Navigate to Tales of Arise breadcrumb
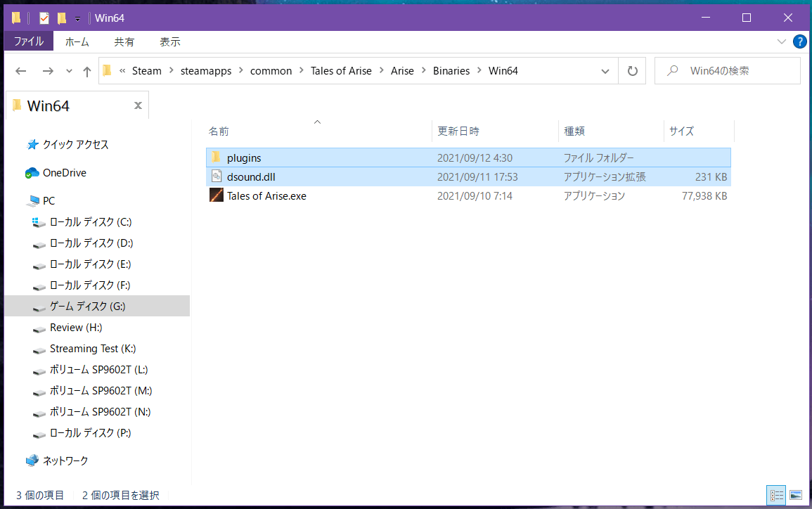 (341, 71)
